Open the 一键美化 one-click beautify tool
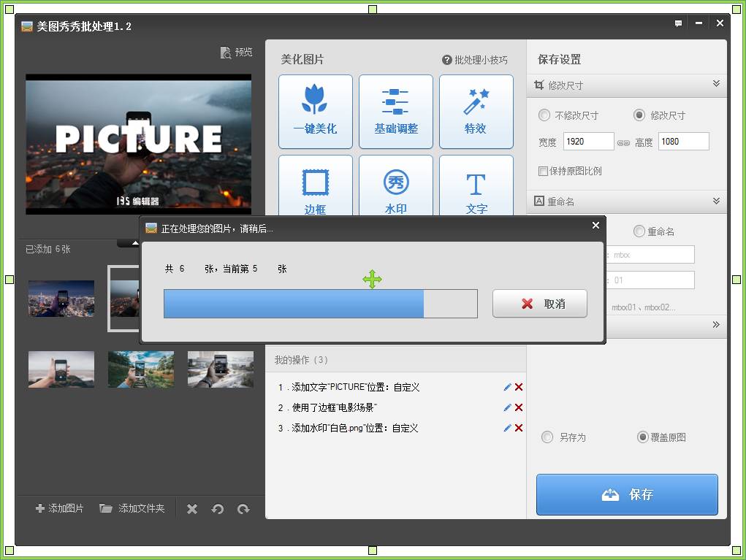 [x=316, y=111]
